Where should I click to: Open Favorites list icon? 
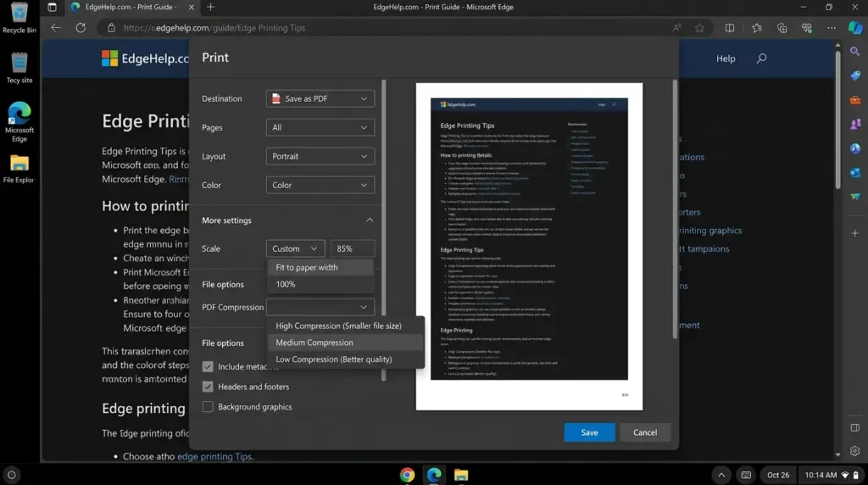[757, 28]
